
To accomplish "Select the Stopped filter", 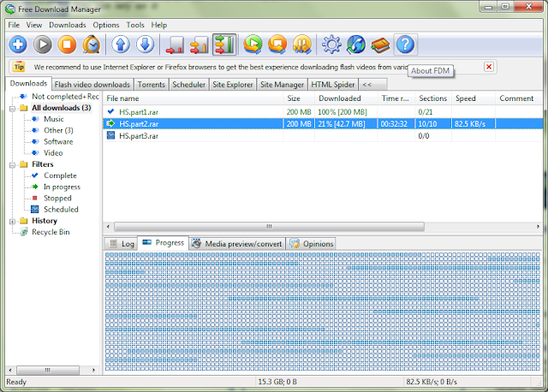I will 57,198.
